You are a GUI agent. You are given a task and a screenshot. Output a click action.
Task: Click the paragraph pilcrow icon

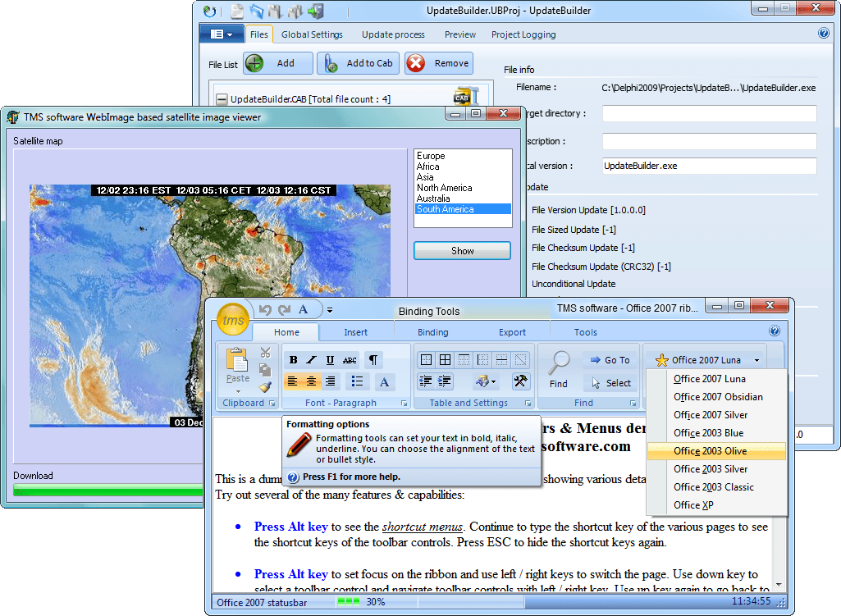click(x=373, y=360)
